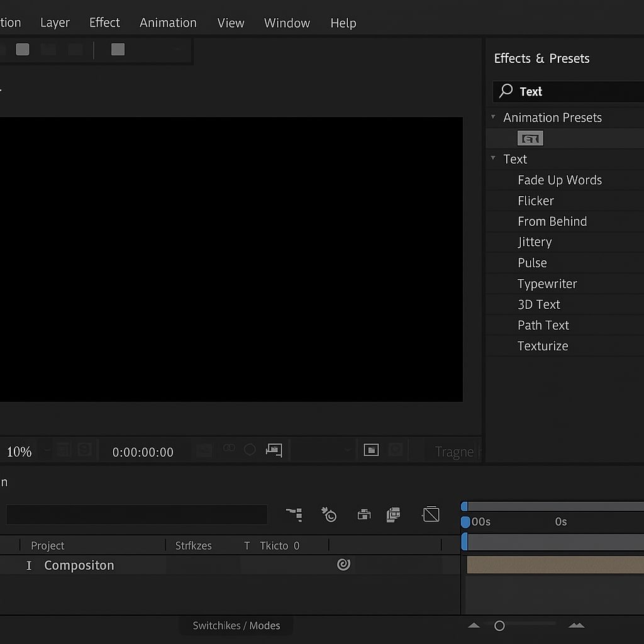Click the stacked frames icon in timeline toolbar

pos(394,514)
